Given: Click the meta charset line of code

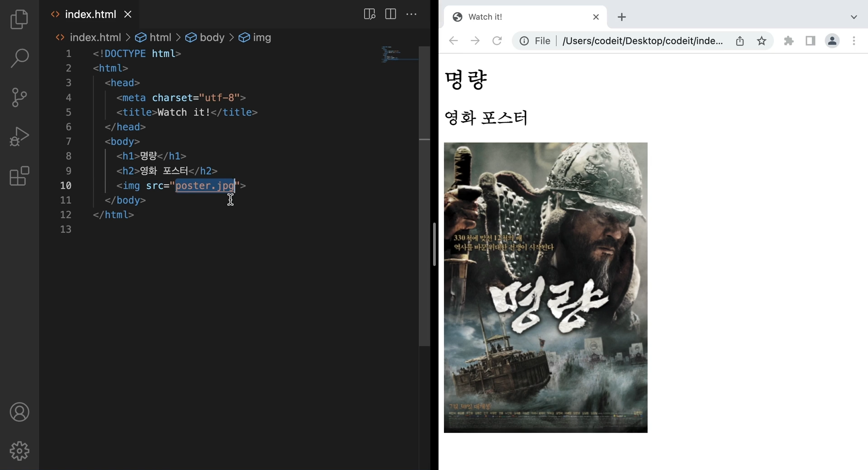Looking at the screenshot, I should click(x=181, y=98).
